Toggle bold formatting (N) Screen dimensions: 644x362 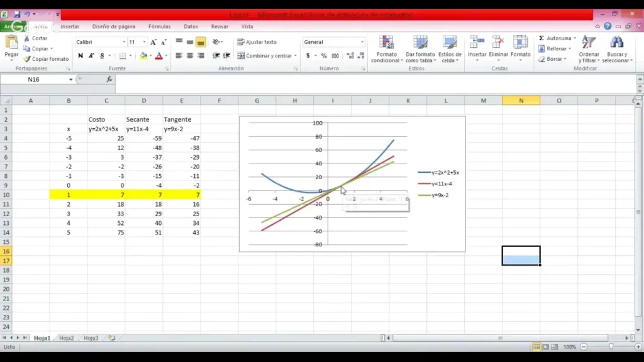80,56
